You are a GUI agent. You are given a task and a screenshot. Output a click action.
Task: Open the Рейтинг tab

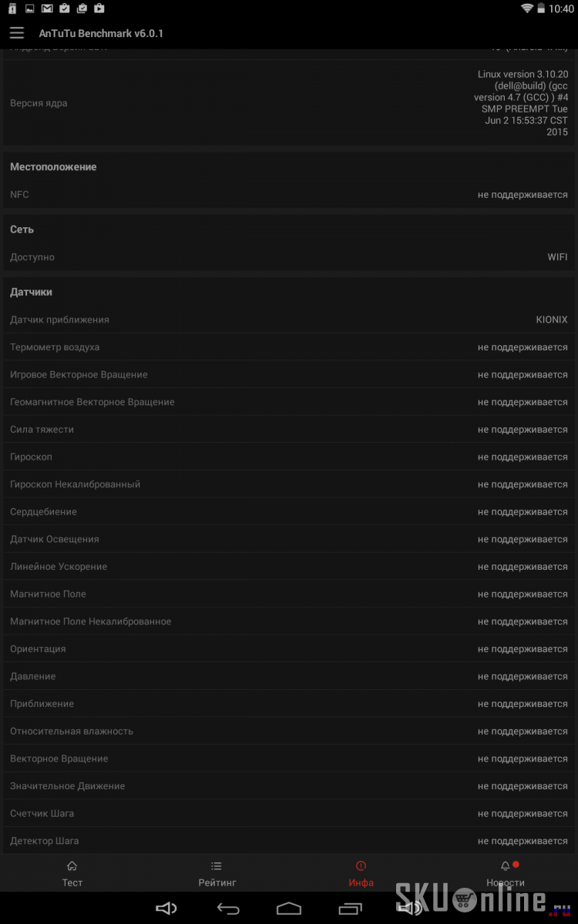pyautogui.click(x=217, y=874)
